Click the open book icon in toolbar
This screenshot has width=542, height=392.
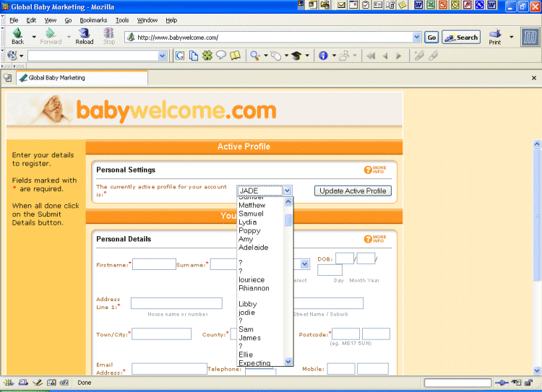click(x=235, y=56)
